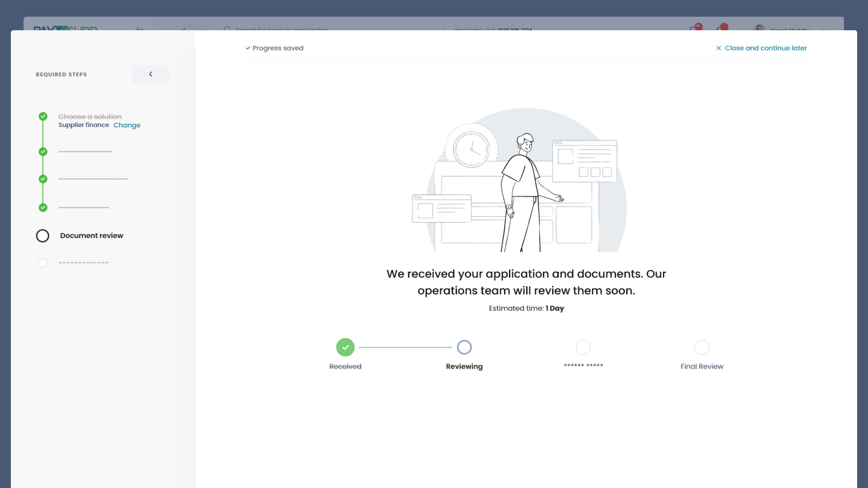Click the fourth completed step checkmark
Viewport: 868px width, 488px height.
43,207
